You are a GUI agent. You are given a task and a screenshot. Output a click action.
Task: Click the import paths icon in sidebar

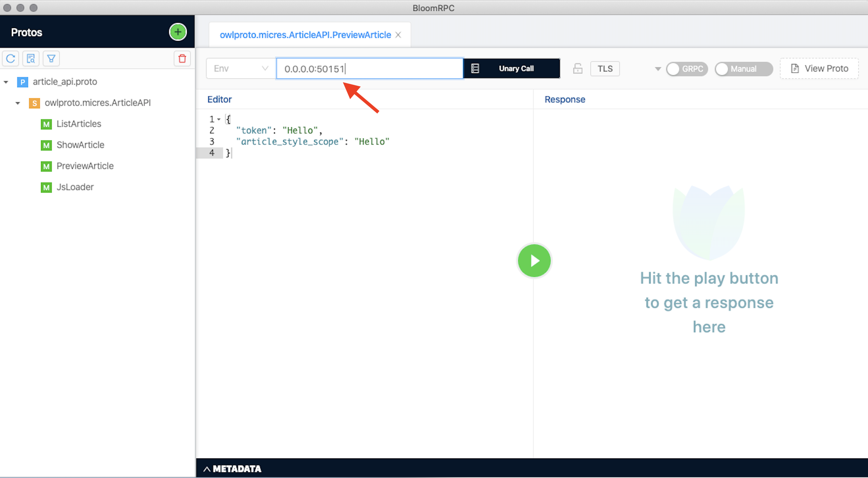31,59
